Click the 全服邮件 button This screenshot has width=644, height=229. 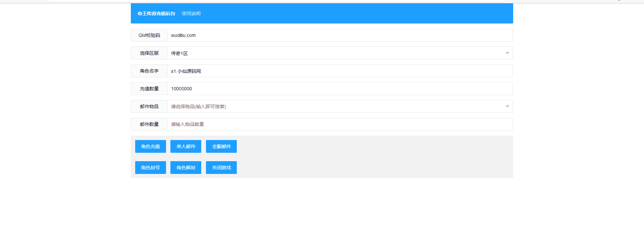tap(221, 146)
